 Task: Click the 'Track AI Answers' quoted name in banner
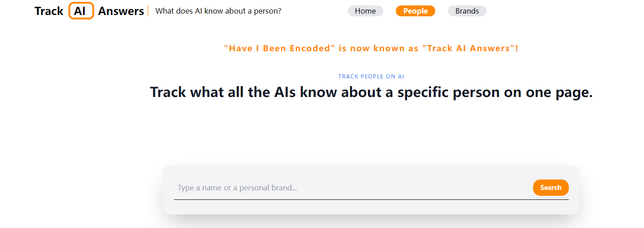[x=469, y=49]
